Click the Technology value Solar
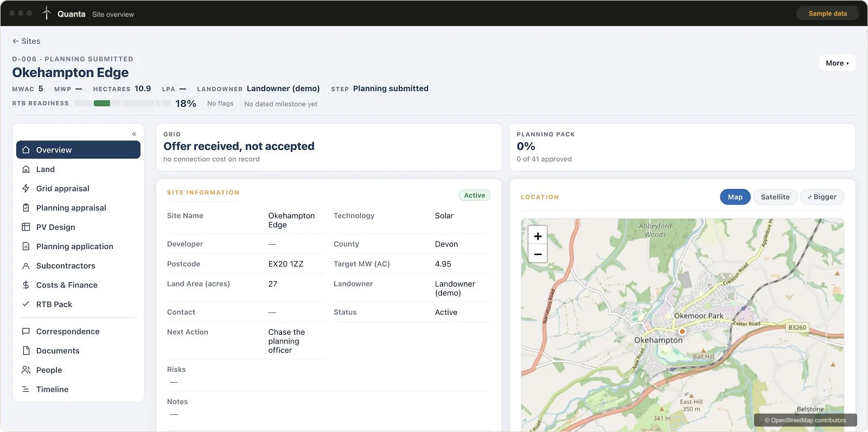Image resolution: width=868 pixels, height=432 pixels. coord(444,216)
